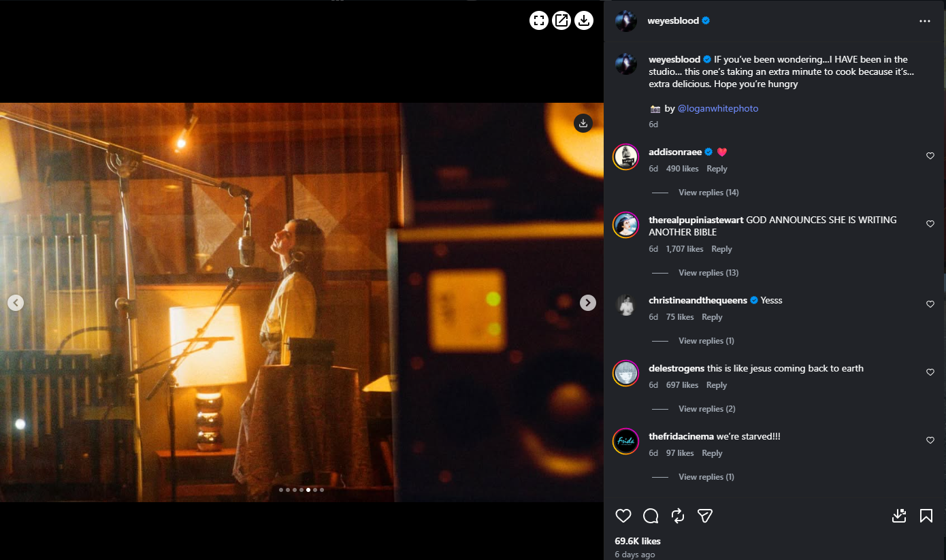Open the more options menu for the post

click(x=925, y=21)
